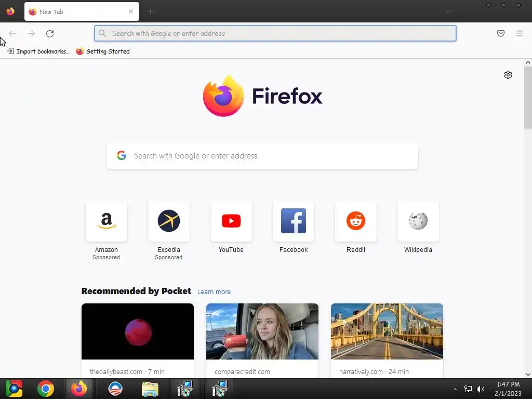The width and height of the screenshot is (532, 399).
Task: Go back with the back arrow
Action: (12, 33)
